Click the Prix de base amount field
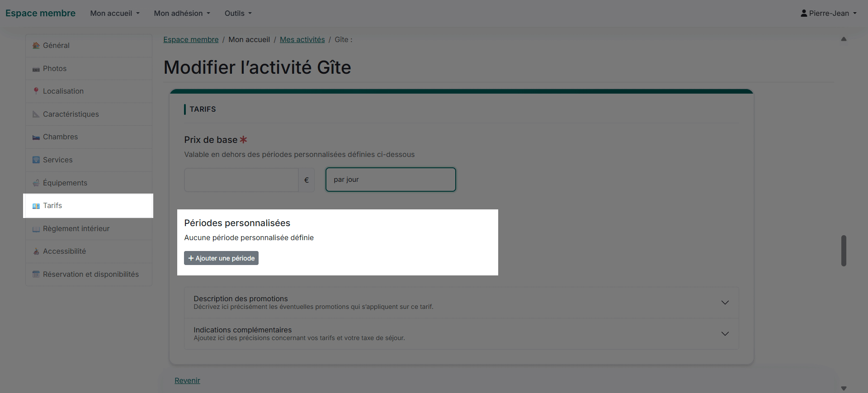Image resolution: width=868 pixels, height=393 pixels. coord(241,180)
